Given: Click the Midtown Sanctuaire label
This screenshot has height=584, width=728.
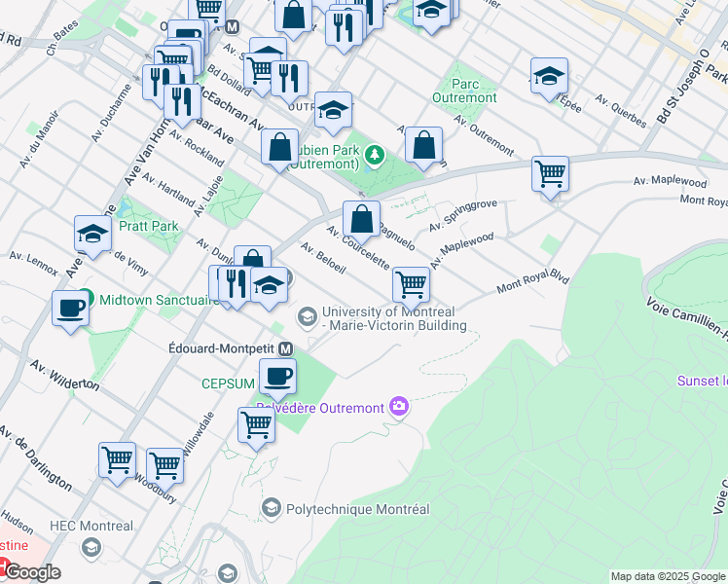Looking at the screenshot, I should pyautogui.click(x=159, y=300).
